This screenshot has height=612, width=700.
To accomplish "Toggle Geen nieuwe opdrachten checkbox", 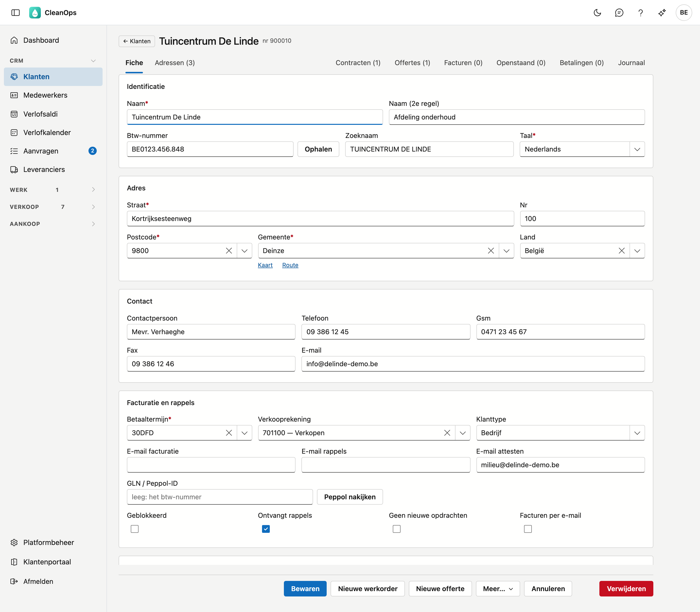I will pyautogui.click(x=396, y=529).
